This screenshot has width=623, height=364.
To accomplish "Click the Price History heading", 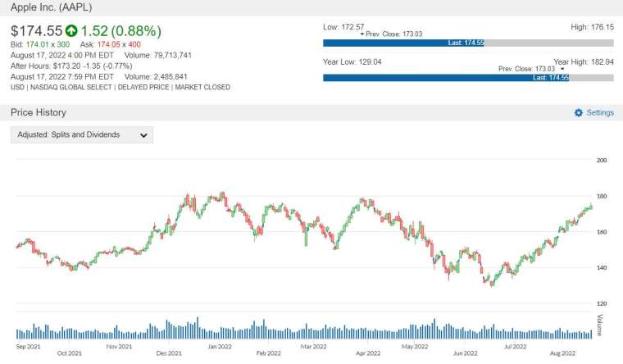I will (x=39, y=112).
